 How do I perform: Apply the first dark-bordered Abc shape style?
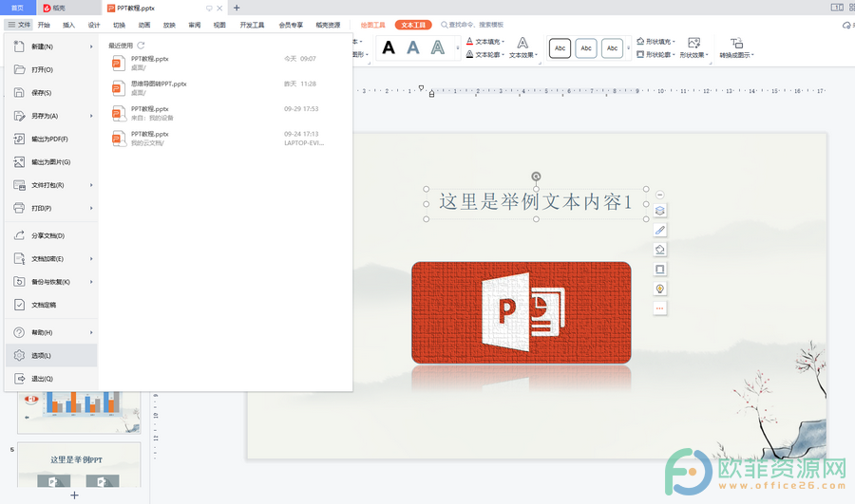pos(560,48)
